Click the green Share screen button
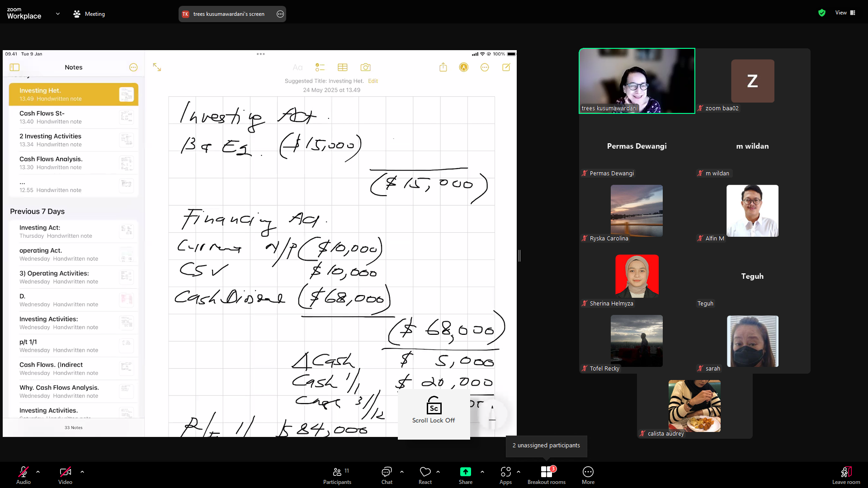Image resolution: width=868 pixels, height=488 pixels. [x=466, y=475]
